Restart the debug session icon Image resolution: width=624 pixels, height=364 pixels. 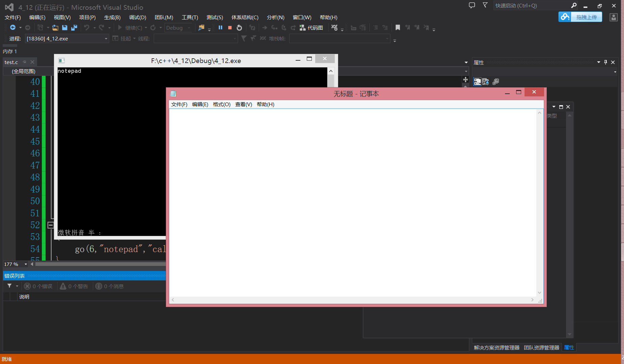click(x=239, y=28)
